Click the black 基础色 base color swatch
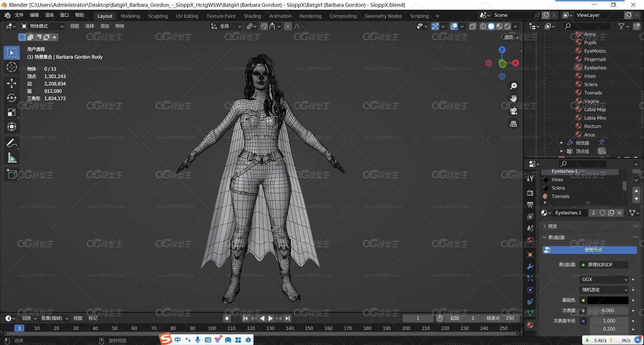Screen dimensions: 644x345 607,300
